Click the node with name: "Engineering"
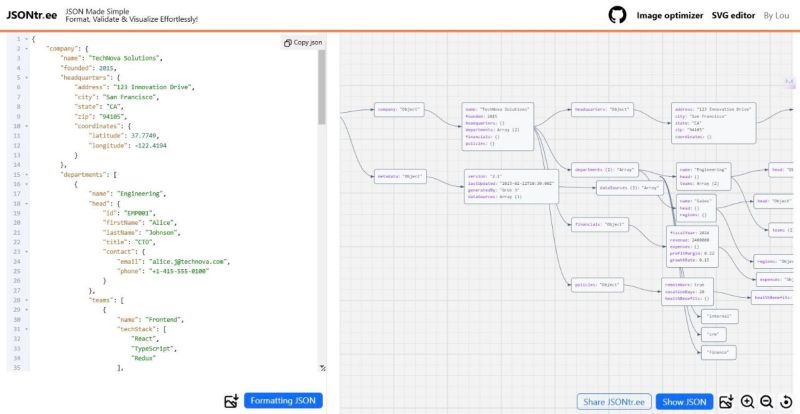This screenshot has width=800, height=414. click(x=704, y=177)
